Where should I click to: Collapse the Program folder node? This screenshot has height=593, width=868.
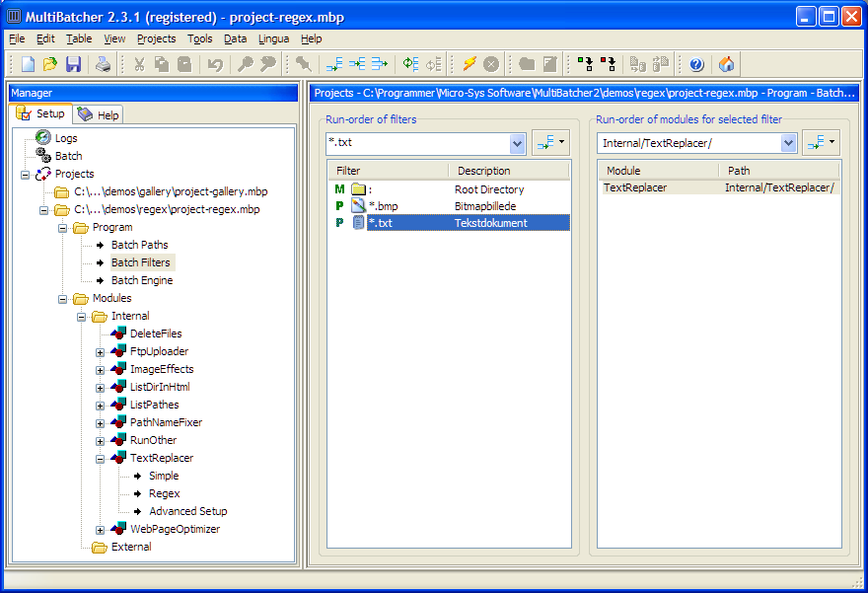pos(62,228)
